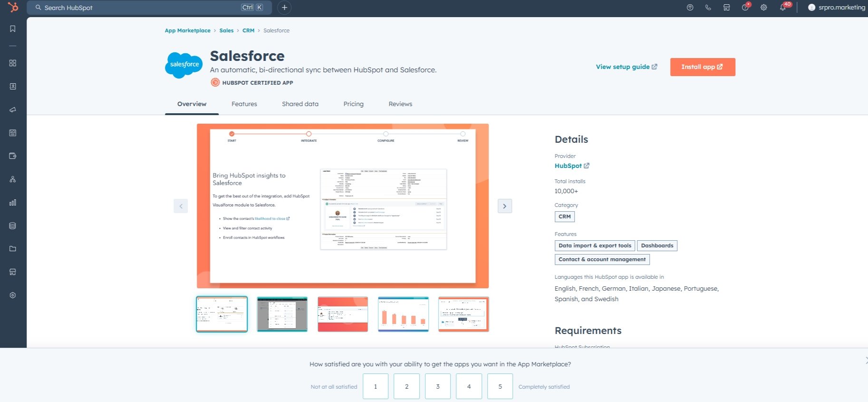Viewport: 868px width, 402px height.
Task: Switch to the Shared data tab
Action: coord(300,104)
